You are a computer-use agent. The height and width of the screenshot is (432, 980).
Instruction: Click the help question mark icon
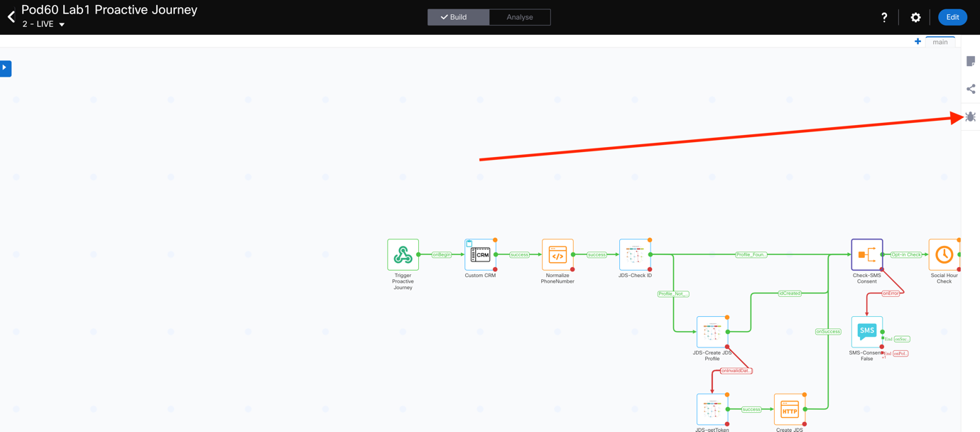coord(884,18)
